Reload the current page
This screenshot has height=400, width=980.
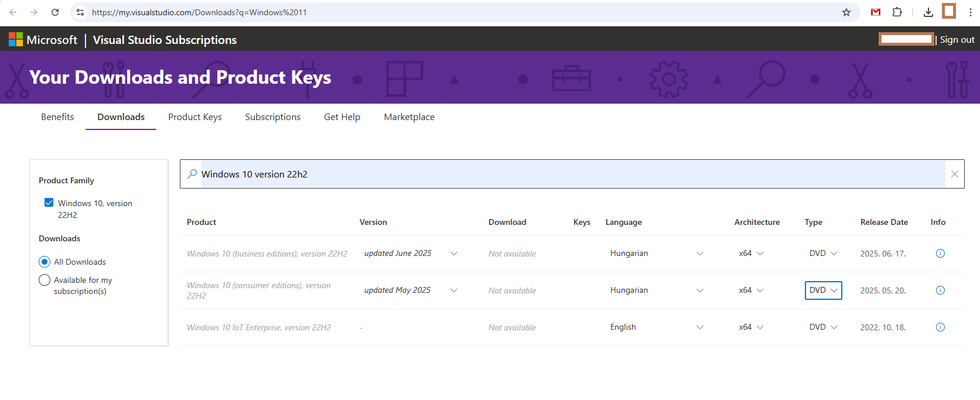coord(55,12)
